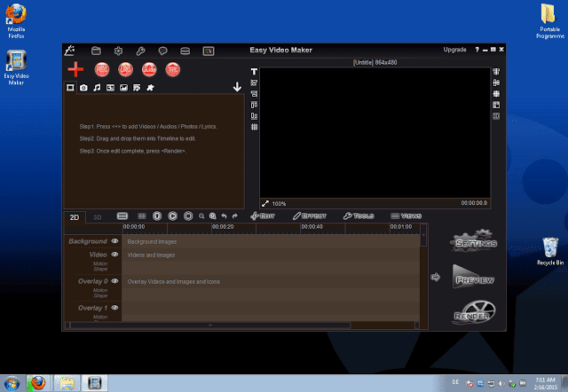
Task: Click the Upgrade link in title bar
Action: [454, 50]
